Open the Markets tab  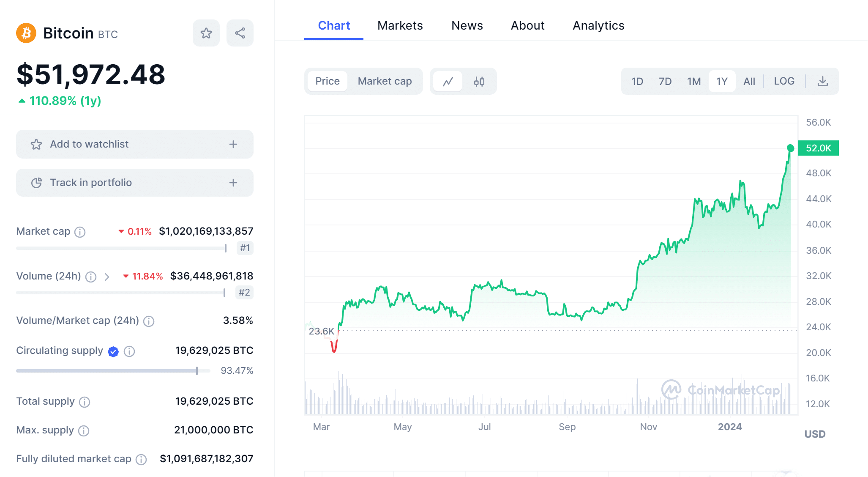click(x=400, y=25)
